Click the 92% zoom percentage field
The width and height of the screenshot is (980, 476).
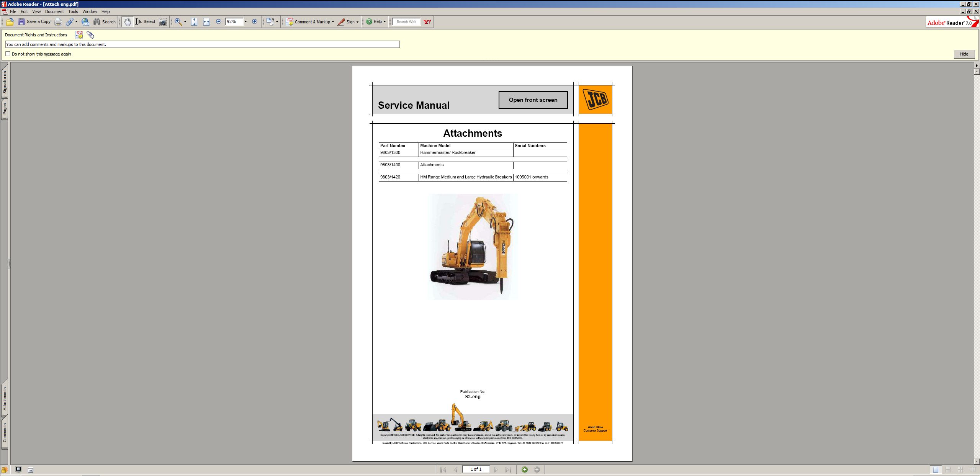point(234,22)
